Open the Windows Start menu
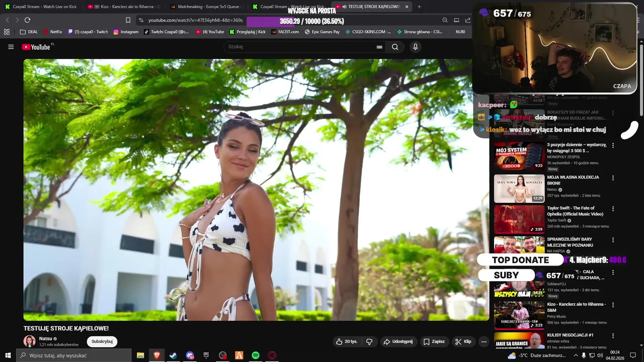The image size is (644, 362). [x=8, y=355]
